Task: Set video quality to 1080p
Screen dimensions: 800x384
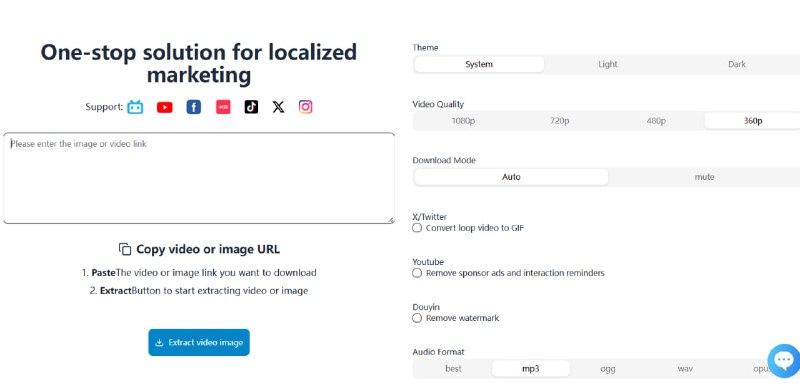Action: click(463, 121)
